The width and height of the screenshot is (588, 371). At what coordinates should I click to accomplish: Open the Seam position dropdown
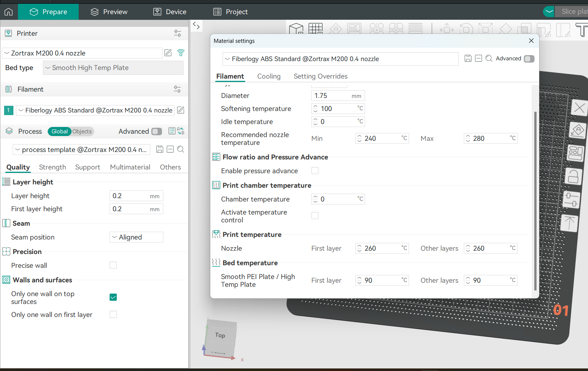click(136, 237)
